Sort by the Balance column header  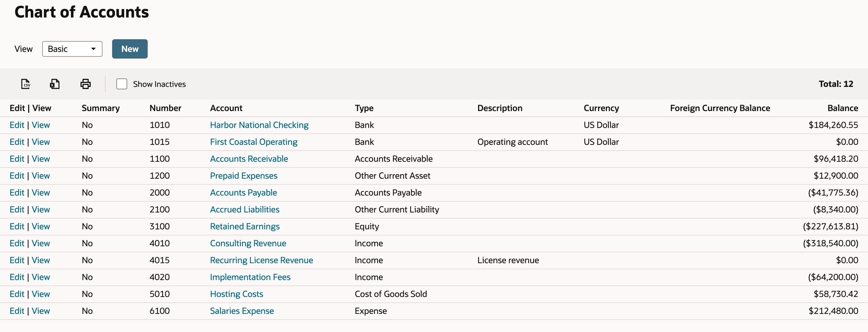[843, 108]
